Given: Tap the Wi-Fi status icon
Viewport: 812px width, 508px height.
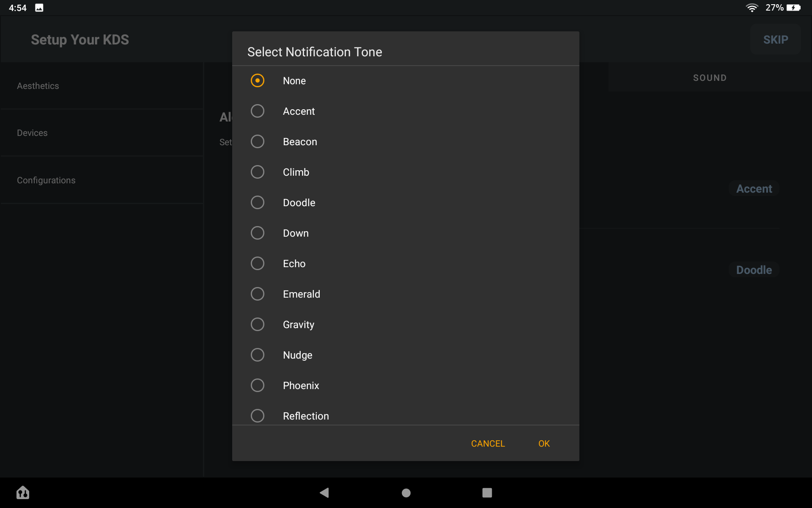Looking at the screenshot, I should 752,8.
